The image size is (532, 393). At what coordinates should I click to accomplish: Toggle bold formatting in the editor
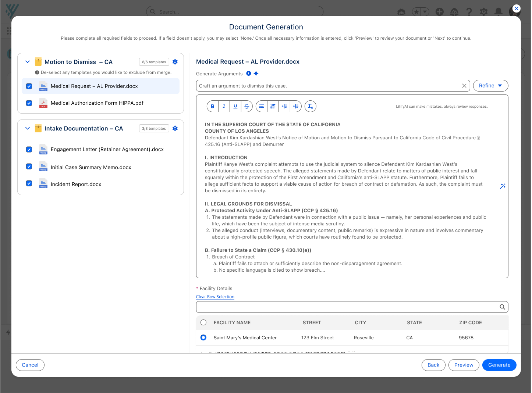[213, 106]
